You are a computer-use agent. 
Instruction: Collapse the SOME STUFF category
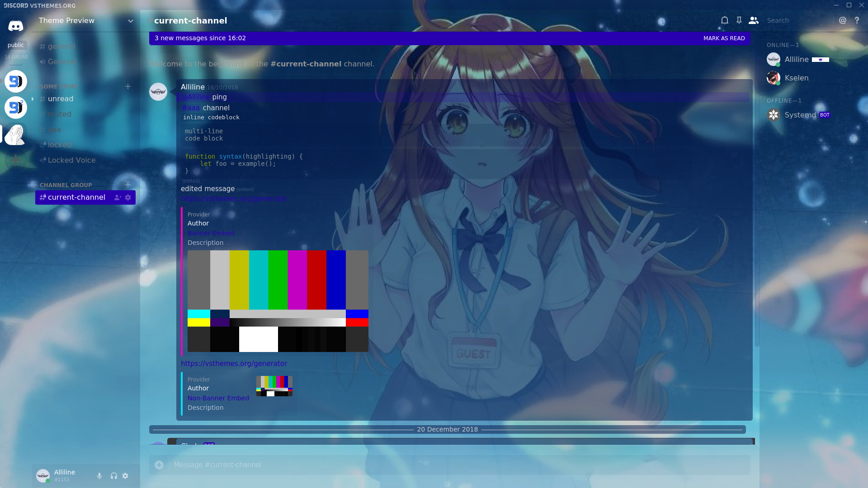click(59, 86)
